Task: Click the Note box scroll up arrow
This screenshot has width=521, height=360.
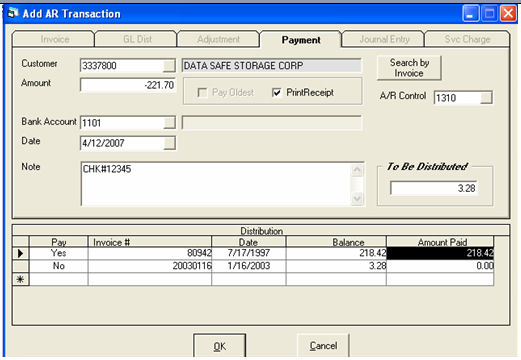Action: [x=357, y=170]
